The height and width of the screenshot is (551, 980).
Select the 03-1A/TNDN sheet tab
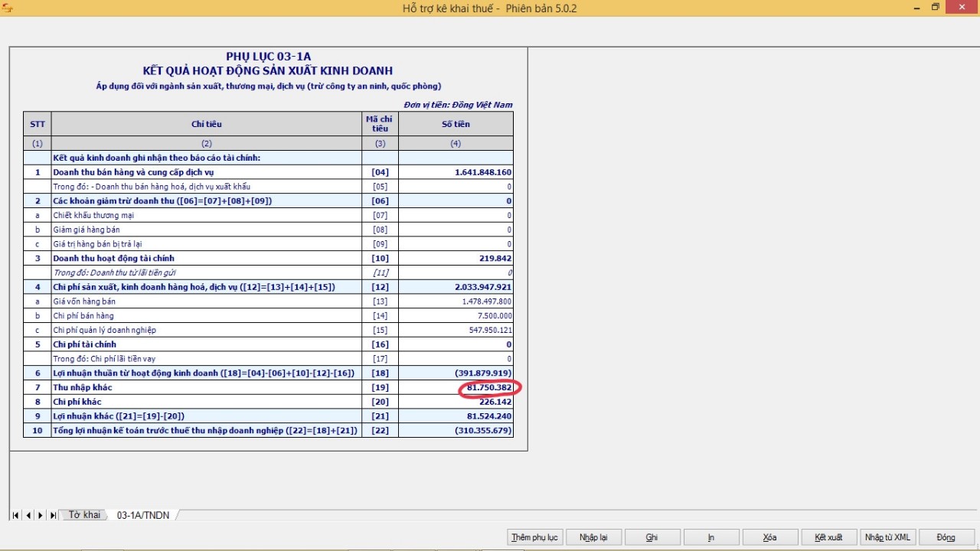[143, 515]
